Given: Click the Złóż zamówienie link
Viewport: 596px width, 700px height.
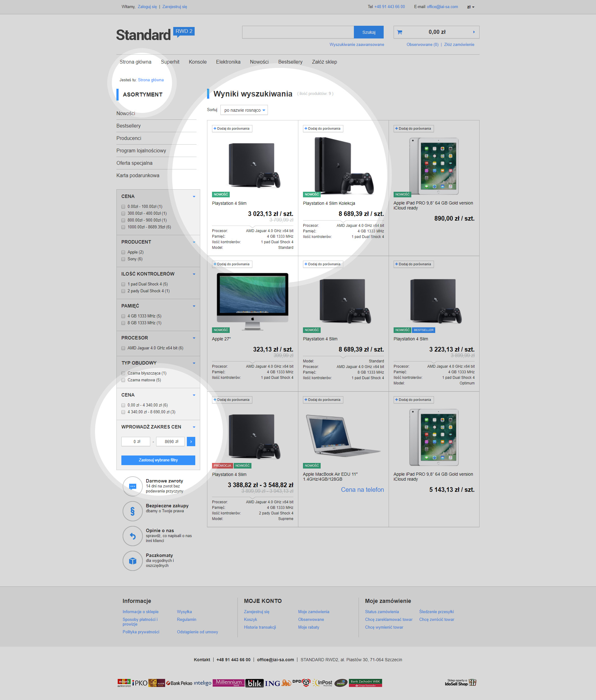Looking at the screenshot, I should tap(459, 45).
